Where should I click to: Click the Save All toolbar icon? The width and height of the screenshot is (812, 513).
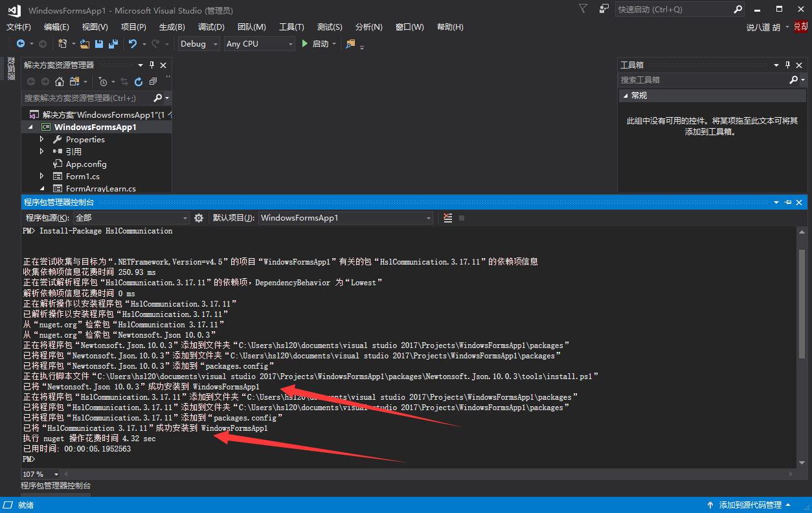pos(113,44)
